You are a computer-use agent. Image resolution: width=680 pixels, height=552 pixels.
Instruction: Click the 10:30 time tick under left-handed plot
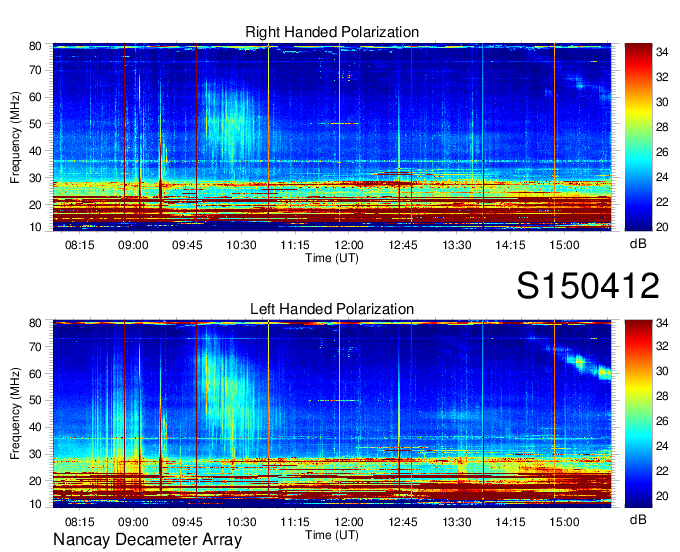pos(241,522)
